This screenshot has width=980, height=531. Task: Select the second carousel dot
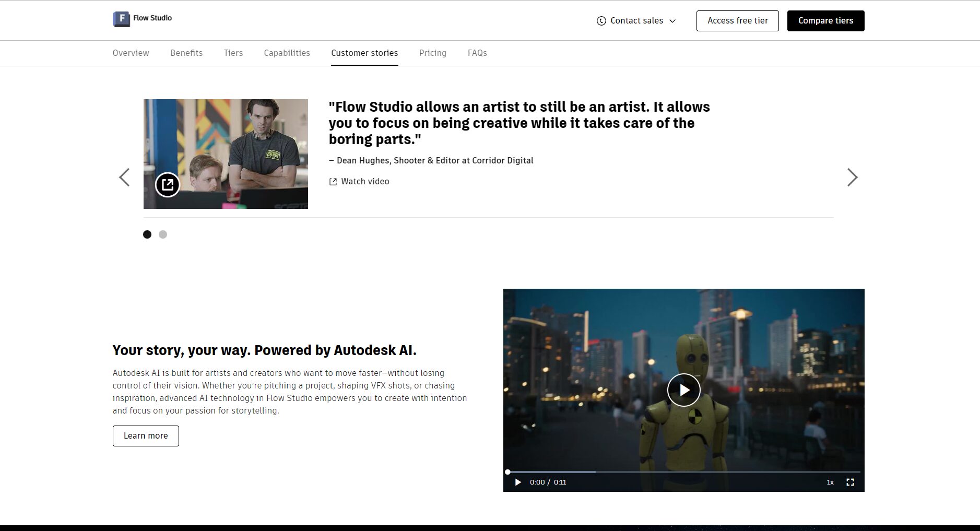click(163, 234)
